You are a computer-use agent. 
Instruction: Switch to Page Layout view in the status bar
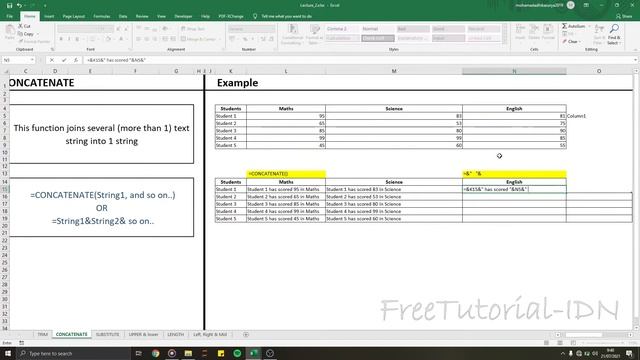pyautogui.click(x=560, y=343)
